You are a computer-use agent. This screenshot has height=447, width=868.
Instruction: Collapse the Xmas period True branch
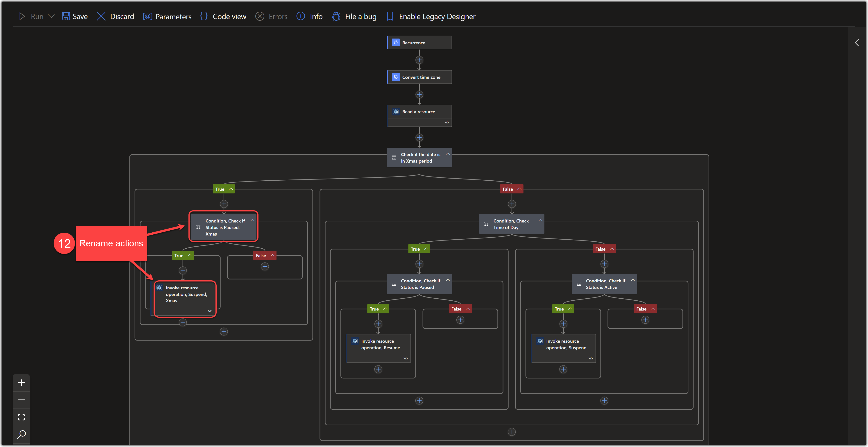click(x=231, y=189)
